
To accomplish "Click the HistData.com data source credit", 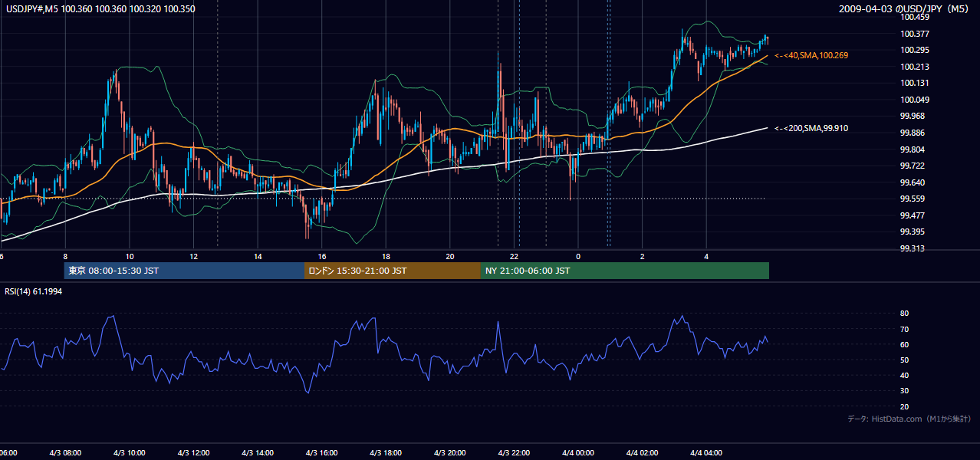I will [909, 419].
